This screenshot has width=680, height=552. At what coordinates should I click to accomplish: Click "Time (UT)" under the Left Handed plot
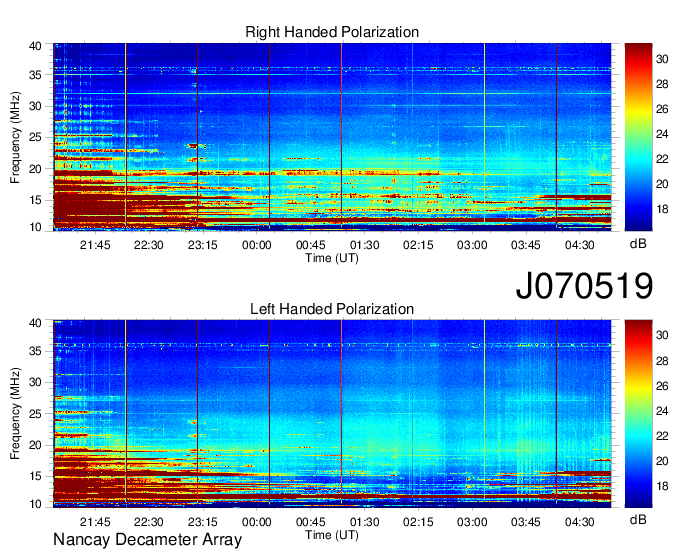coord(332,535)
